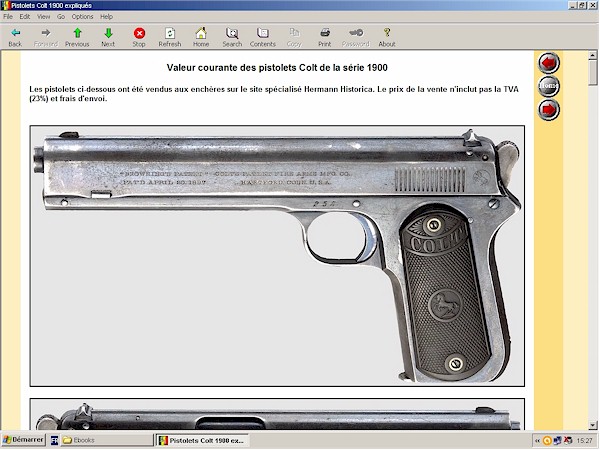Click the scrollbar down arrow
Image resolution: width=600 pixels, height=450 pixels.
pos(593,425)
